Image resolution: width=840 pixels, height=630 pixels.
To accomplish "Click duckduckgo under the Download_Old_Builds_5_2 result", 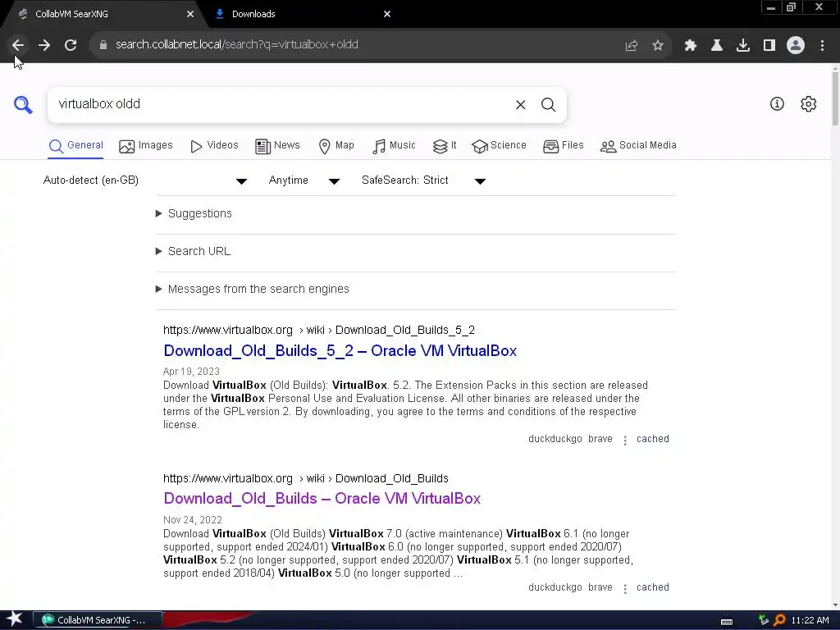I will click(x=555, y=440).
